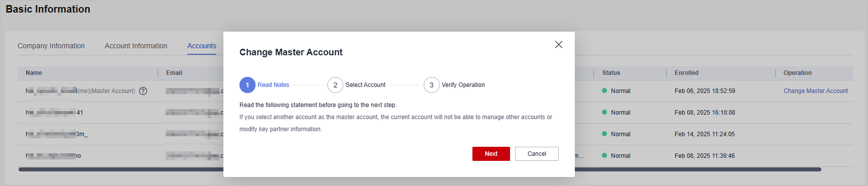The height and width of the screenshot is (186, 868).
Task: Click the Next button
Action: 491,154
